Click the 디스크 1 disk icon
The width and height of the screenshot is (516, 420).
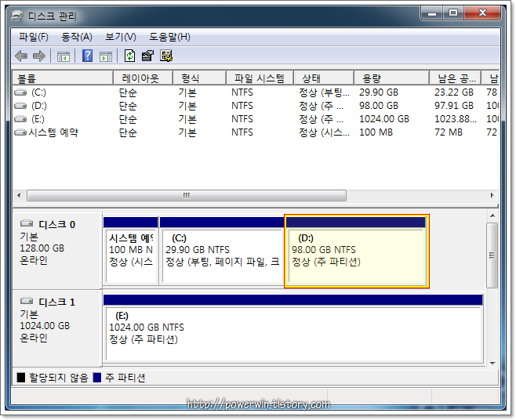point(27,301)
